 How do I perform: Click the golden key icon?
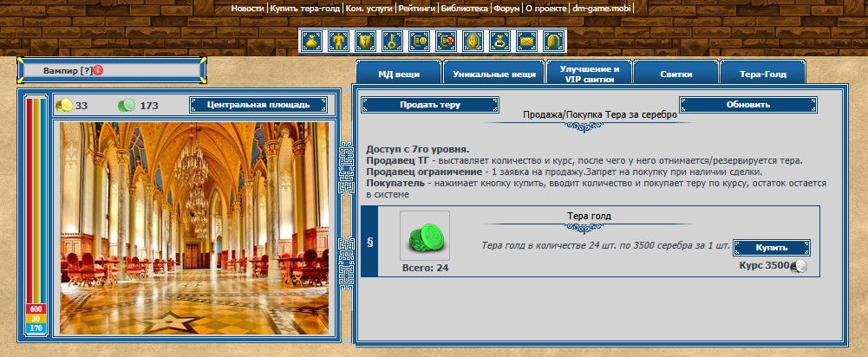pyautogui.click(x=392, y=41)
